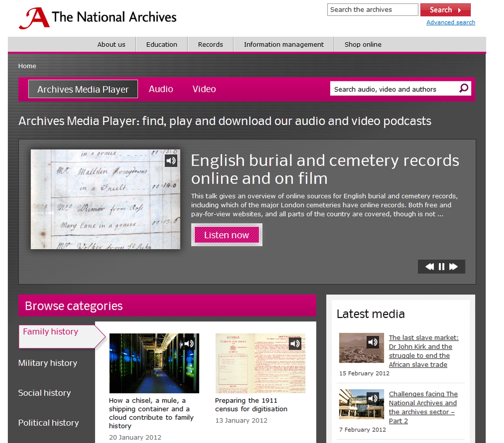Open server room podcast thumbnail

tap(154, 363)
